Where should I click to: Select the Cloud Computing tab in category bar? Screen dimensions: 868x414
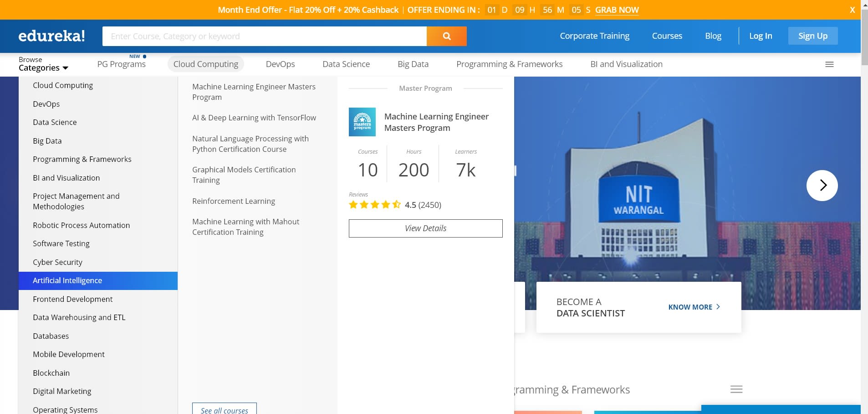(206, 64)
